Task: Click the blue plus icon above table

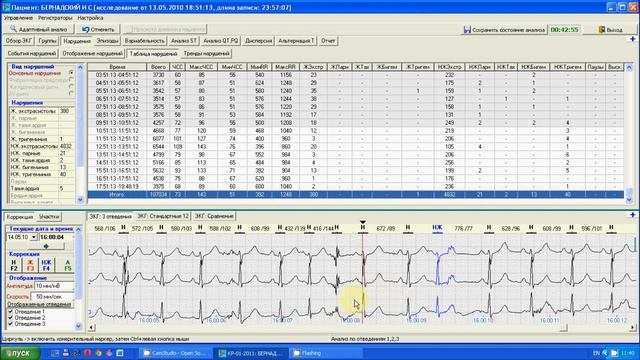Action: point(633,39)
